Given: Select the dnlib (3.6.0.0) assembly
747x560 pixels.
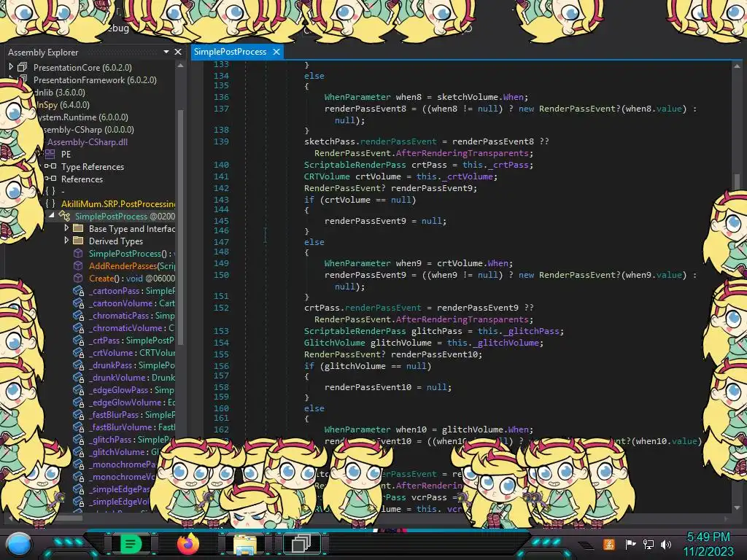Looking at the screenshot, I should click(x=60, y=92).
